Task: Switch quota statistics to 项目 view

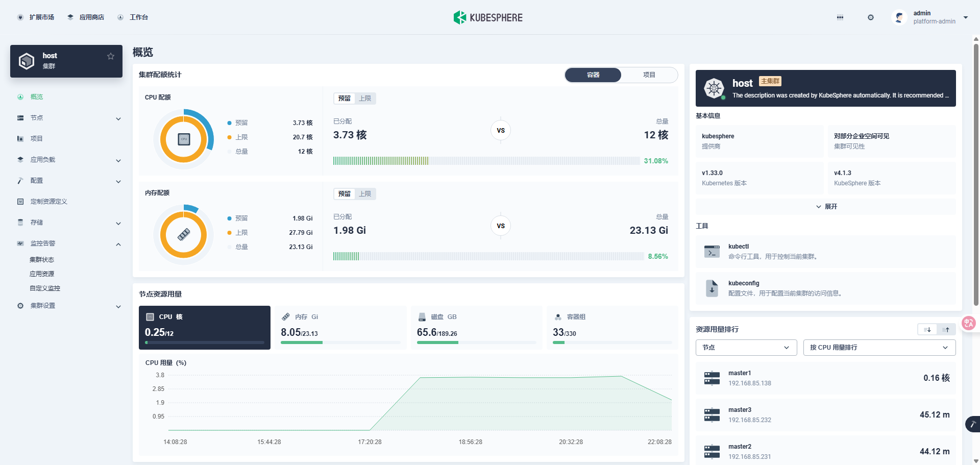Action: [649, 75]
